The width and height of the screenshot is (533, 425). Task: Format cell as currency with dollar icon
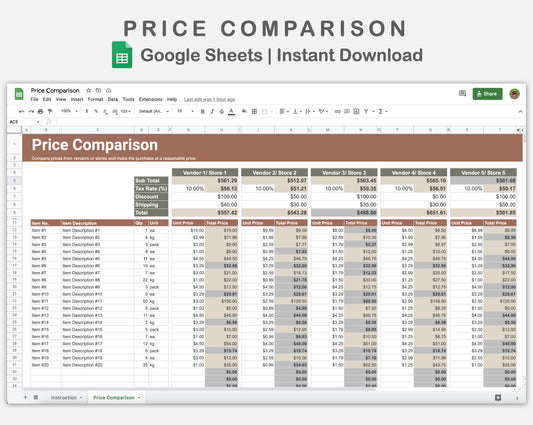tap(87, 112)
